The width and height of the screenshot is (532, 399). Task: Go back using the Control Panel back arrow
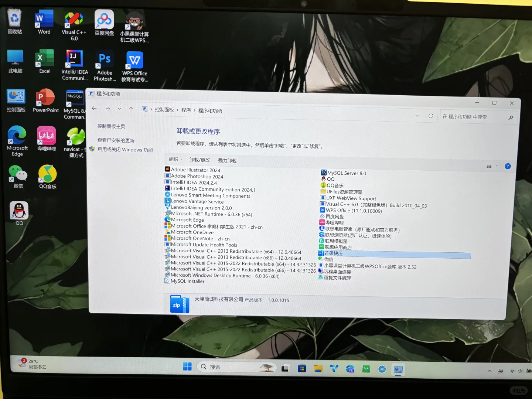pos(94,108)
